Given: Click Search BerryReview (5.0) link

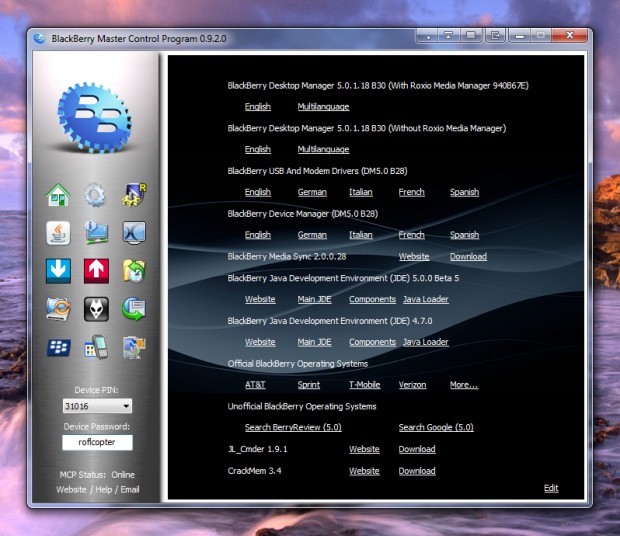Looking at the screenshot, I should tap(293, 427).
